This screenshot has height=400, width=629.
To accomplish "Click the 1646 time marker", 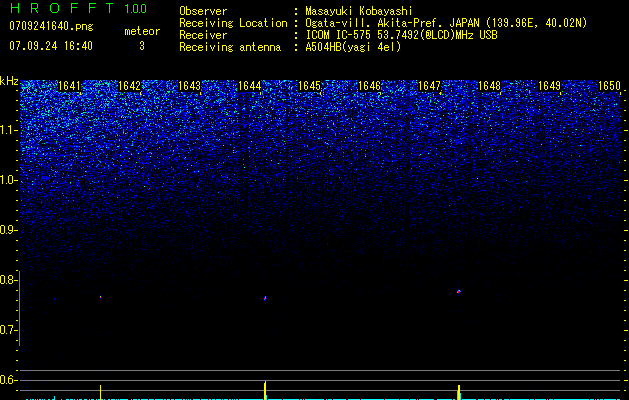I will [369, 86].
